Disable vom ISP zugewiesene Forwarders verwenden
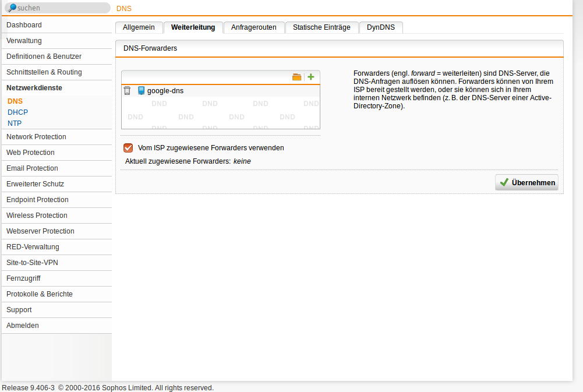 (x=128, y=147)
